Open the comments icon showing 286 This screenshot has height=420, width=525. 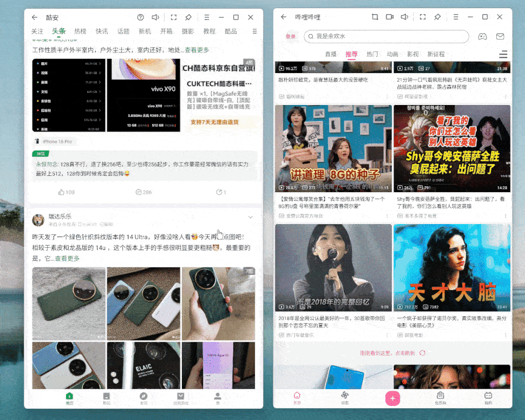tap(143, 192)
